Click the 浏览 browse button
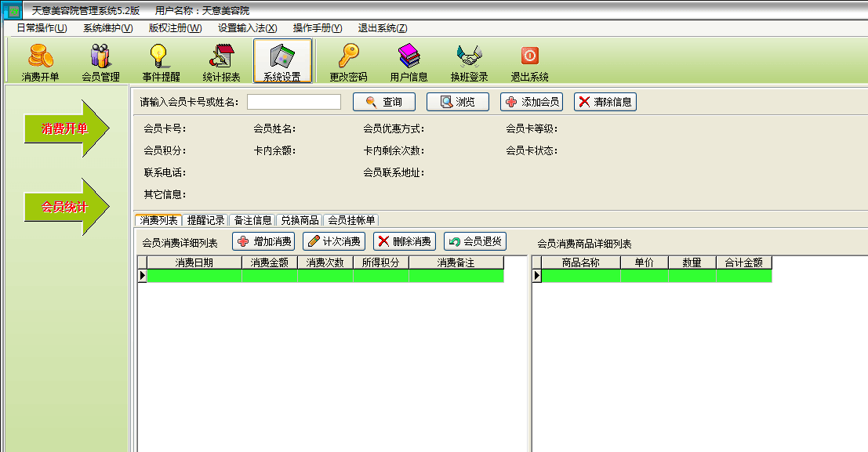The height and width of the screenshot is (452, 868). tap(458, 102)
